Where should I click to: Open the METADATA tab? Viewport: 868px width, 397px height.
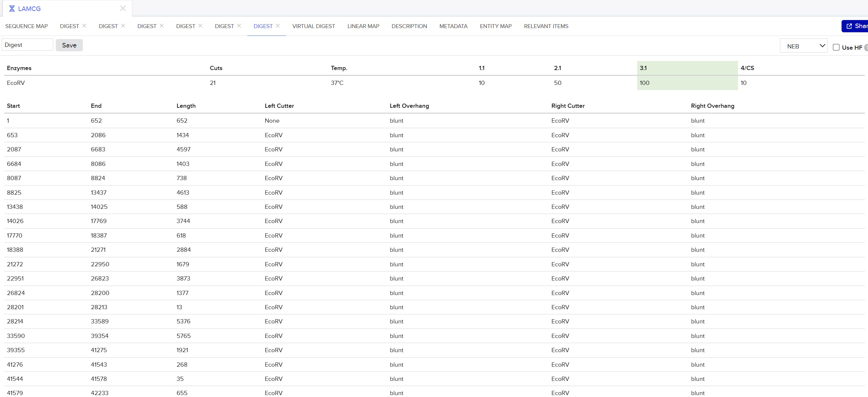453,26
